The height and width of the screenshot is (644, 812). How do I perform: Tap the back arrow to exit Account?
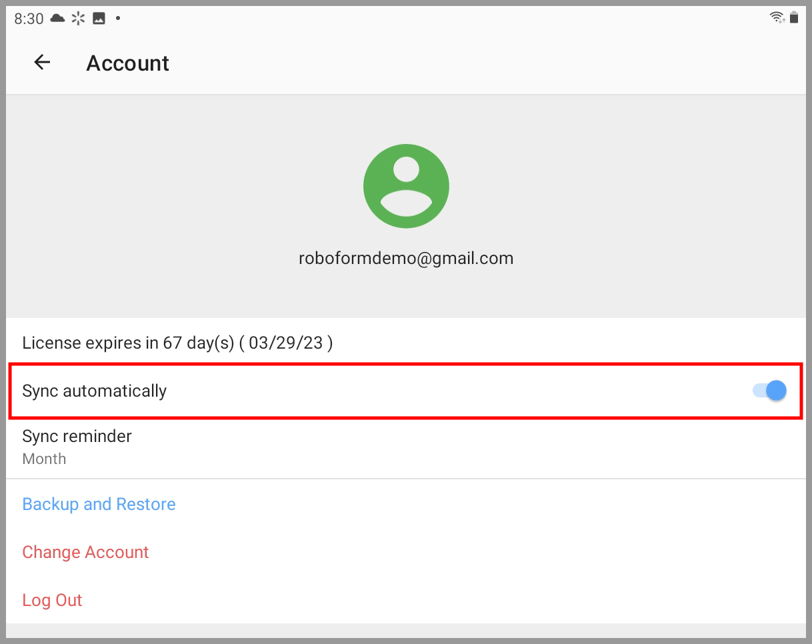click(42, 62)
